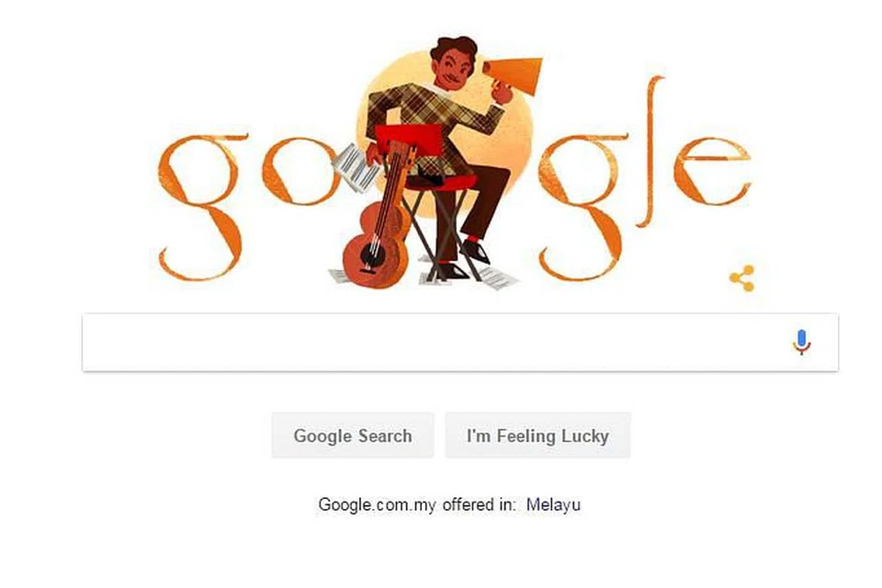Click the orange share icon below the doodle
882x588 pixels.
coord(742,278)
